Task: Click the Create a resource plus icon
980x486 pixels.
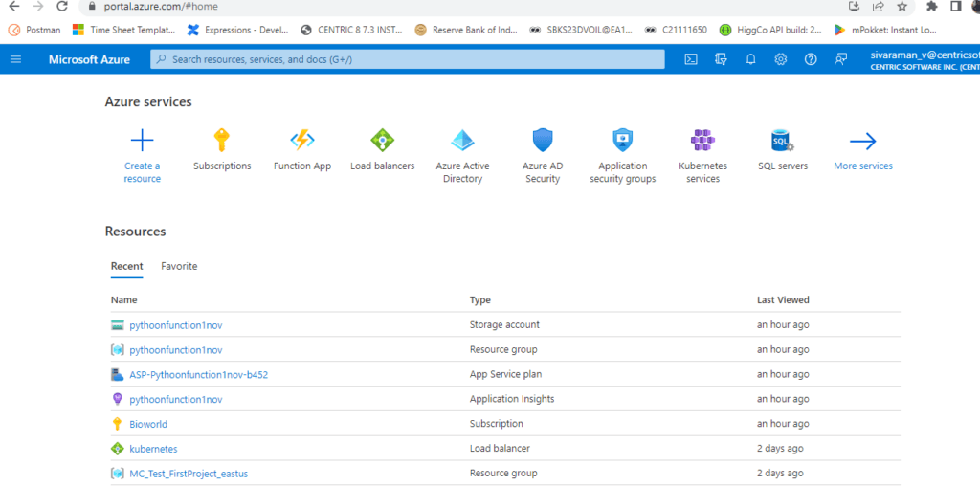Action: (x=142, y=141)
